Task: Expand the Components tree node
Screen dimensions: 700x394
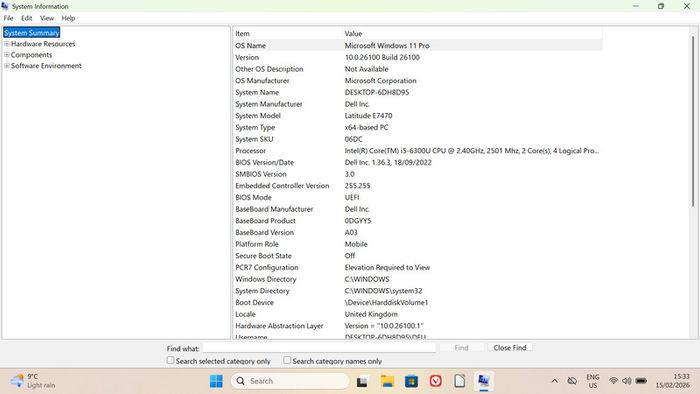Action: coord(7,54)
